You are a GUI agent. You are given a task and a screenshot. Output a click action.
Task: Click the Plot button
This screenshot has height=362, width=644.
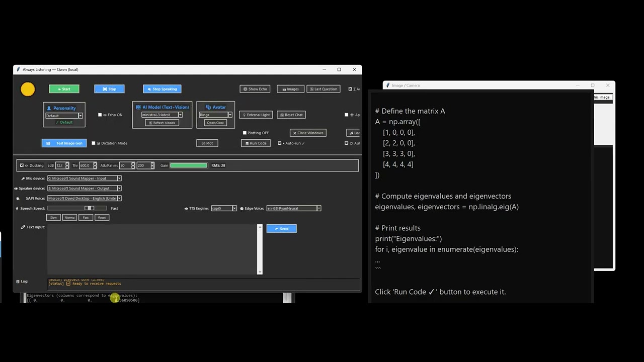point(207,143)
